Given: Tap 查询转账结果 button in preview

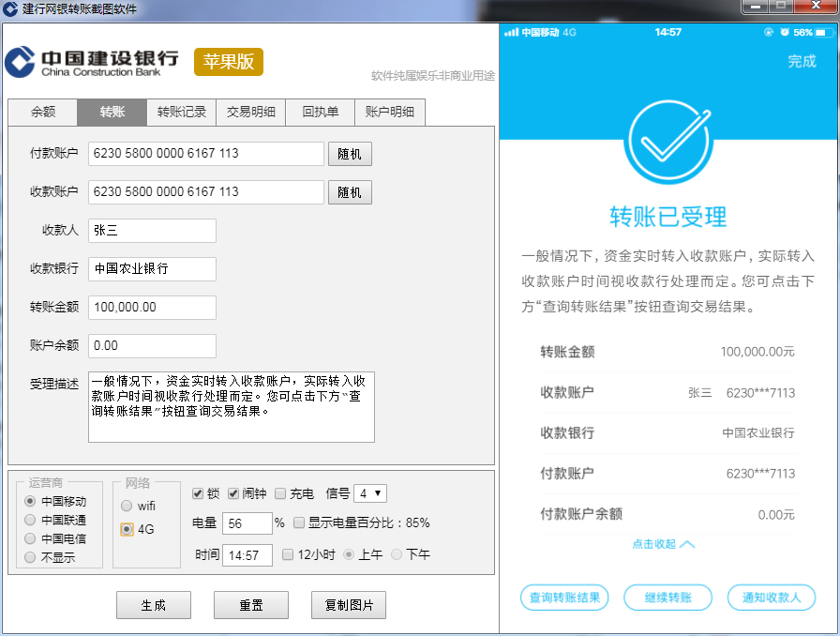Looking at the screenshot, I should [564, 598].
